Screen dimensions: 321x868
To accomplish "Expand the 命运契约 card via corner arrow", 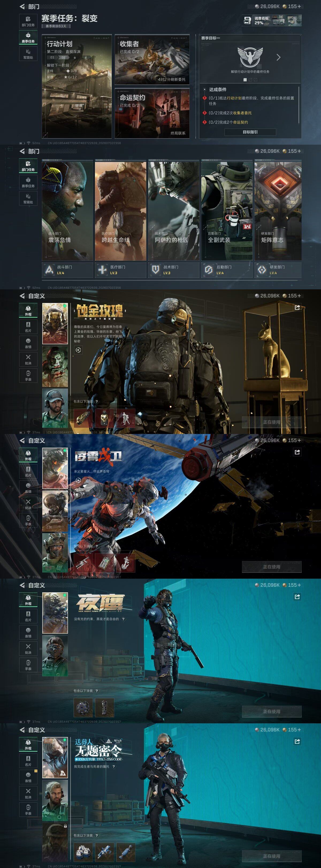I will [118, 135].
